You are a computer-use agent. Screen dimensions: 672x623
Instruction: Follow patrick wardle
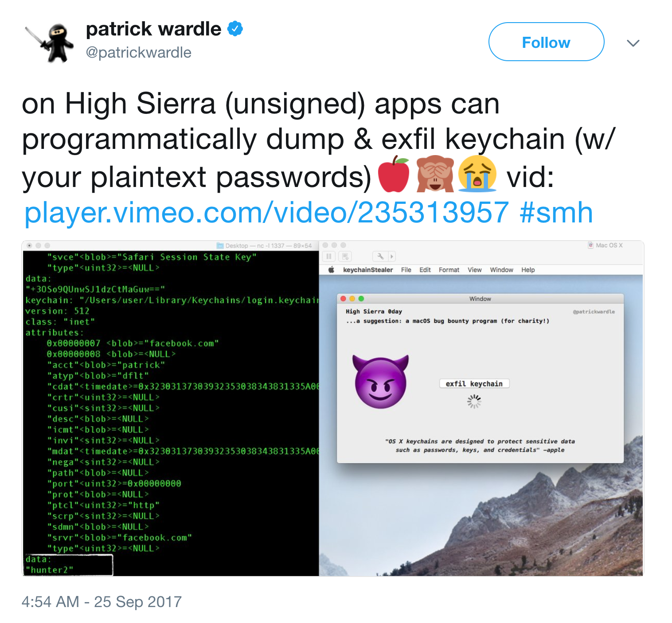coord(546,42)
